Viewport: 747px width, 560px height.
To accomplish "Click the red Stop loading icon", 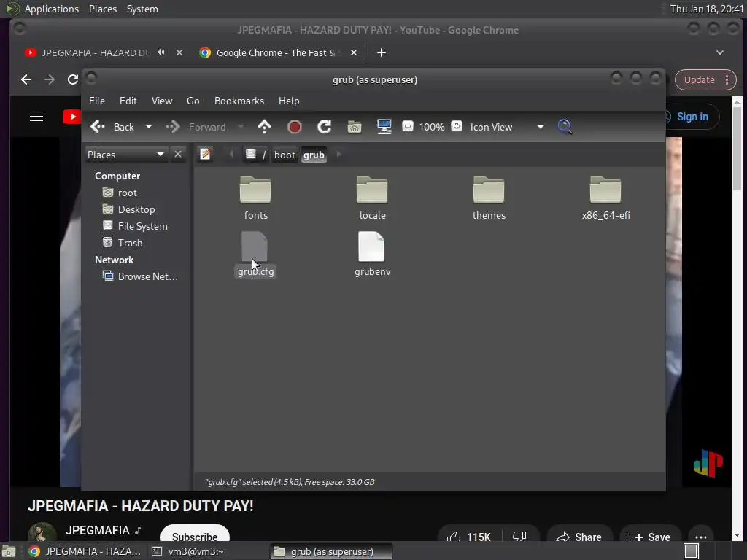I will (x=295, y=127).
